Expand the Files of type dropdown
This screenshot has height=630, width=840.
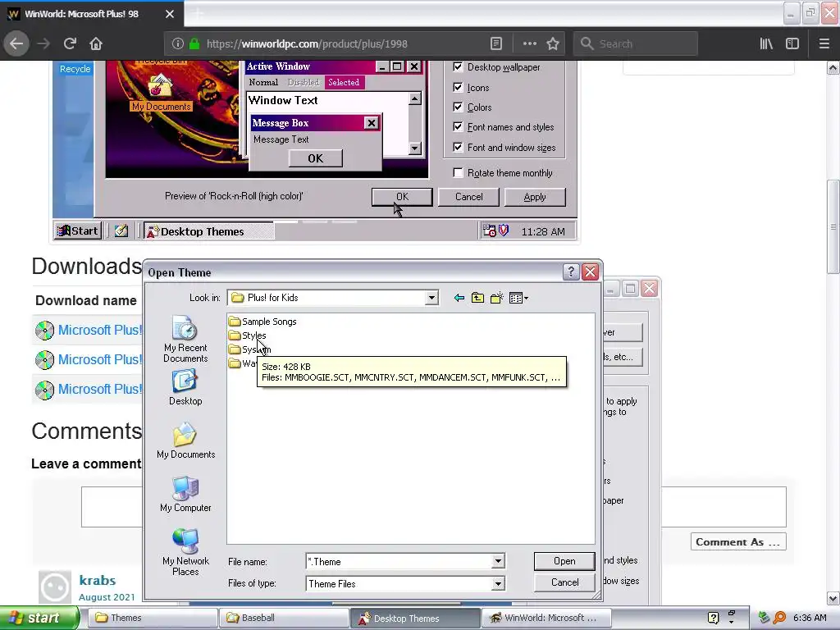pyautogui.click(x=498, y=583)
